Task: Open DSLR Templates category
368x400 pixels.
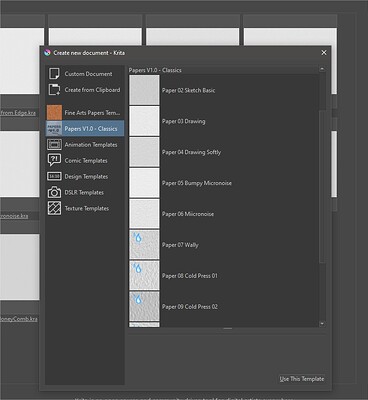Action: click(x=85, y=192)
